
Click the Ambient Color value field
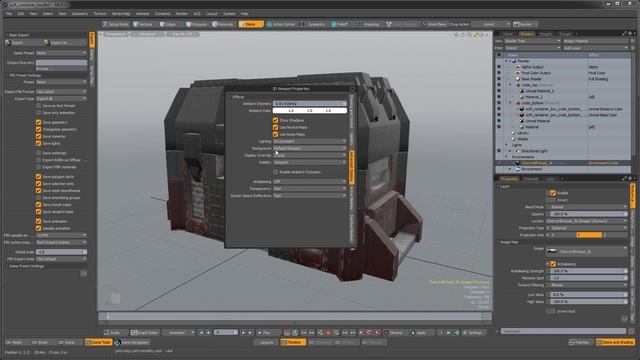pos(309,111)
